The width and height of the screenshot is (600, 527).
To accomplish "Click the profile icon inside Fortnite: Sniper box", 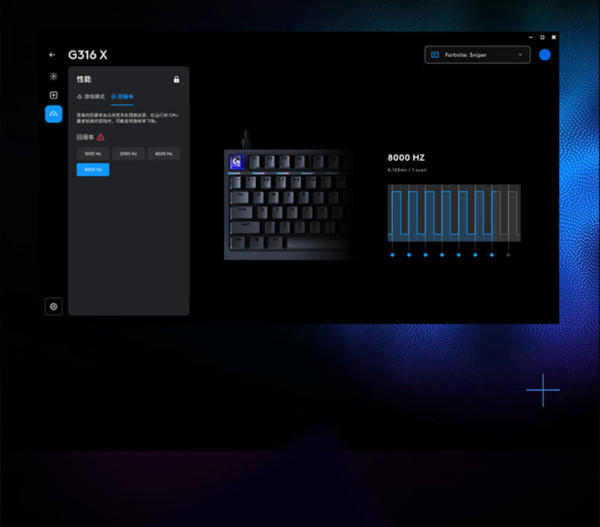I will click(x=435, y=55).
